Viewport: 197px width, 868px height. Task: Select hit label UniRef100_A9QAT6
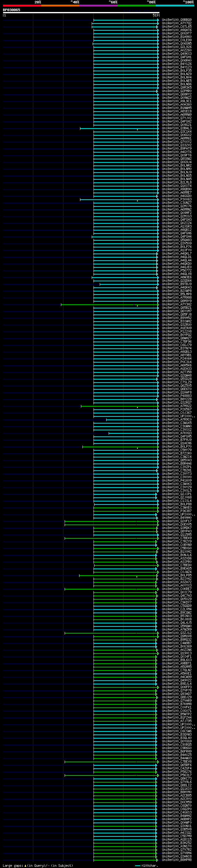click(177, 30)
